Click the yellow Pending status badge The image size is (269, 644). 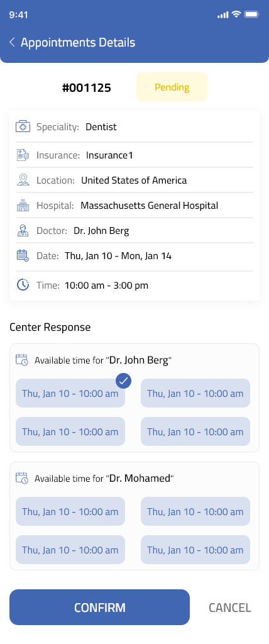click(x=172, y=87)
